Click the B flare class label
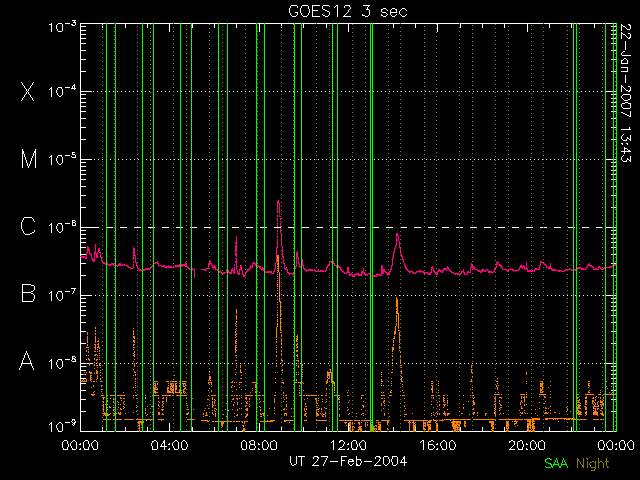This screenshot has width=640, height=480. point(28,293)
